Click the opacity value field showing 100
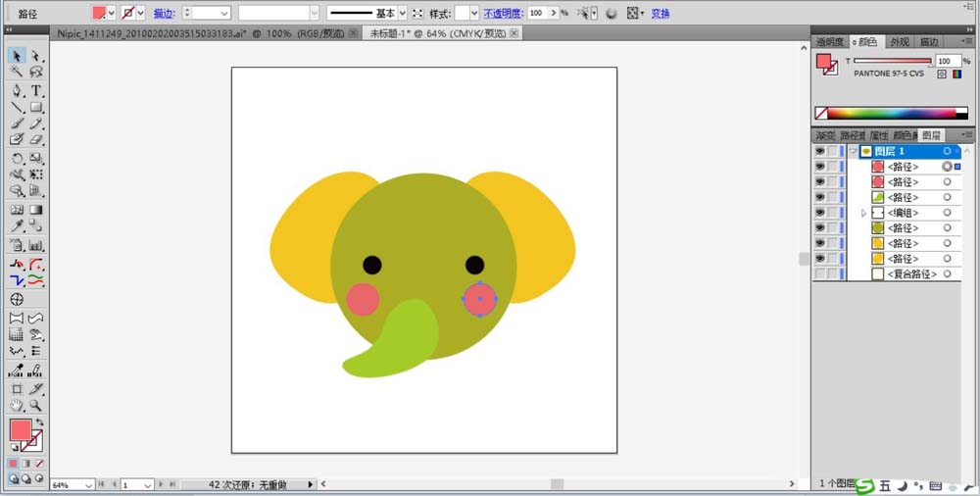Viewport: 980px width, 496px height. pyautogui.click(x=538, y=14)
